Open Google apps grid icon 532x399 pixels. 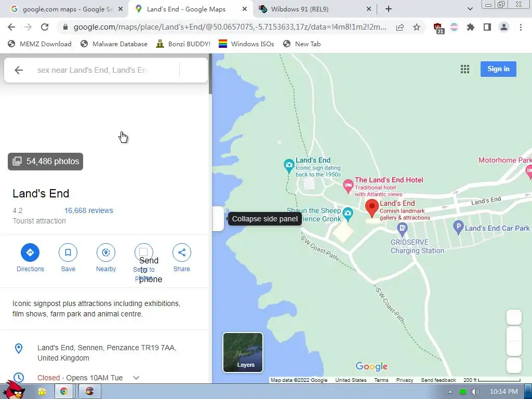point(465,69)
